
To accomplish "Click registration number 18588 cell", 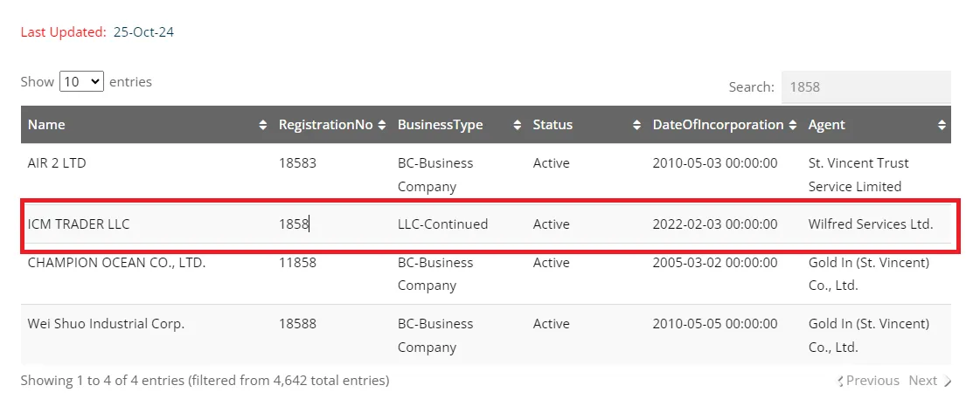I will click(297, 323).
